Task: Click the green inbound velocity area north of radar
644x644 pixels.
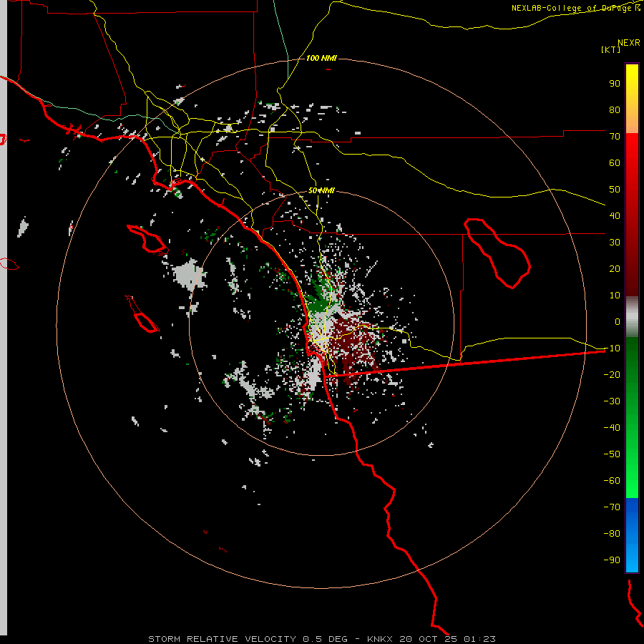Action: click(x=321, y=296)
